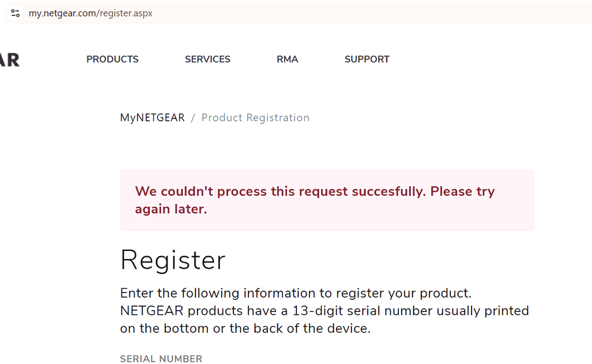Open the SERVICES menu
The image size is (592, 364).
click(x=207, y=59)
